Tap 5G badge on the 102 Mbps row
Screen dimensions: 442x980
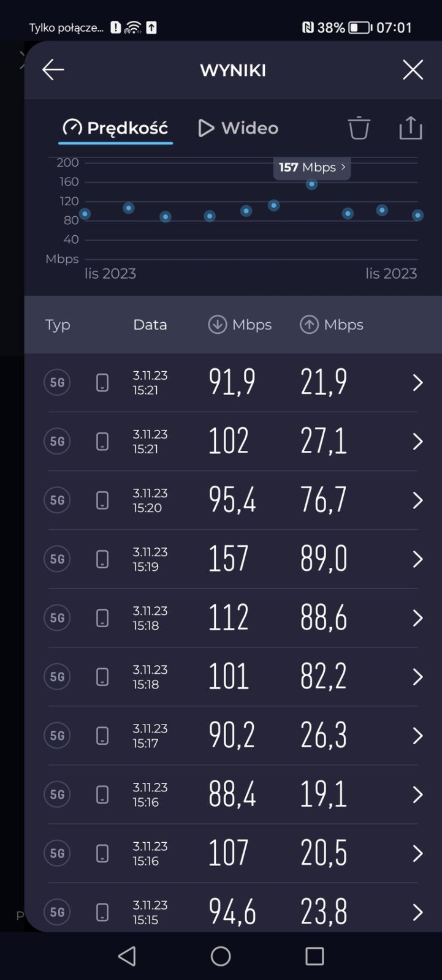(x=57, y=442)
